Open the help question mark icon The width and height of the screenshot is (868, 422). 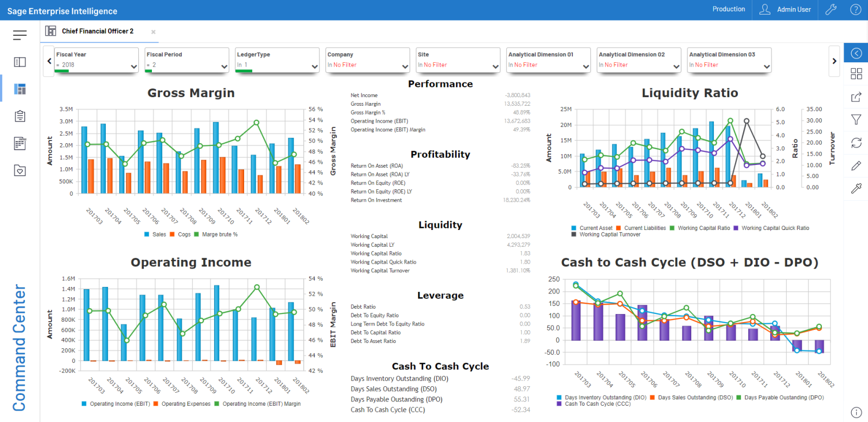point(856,9)
